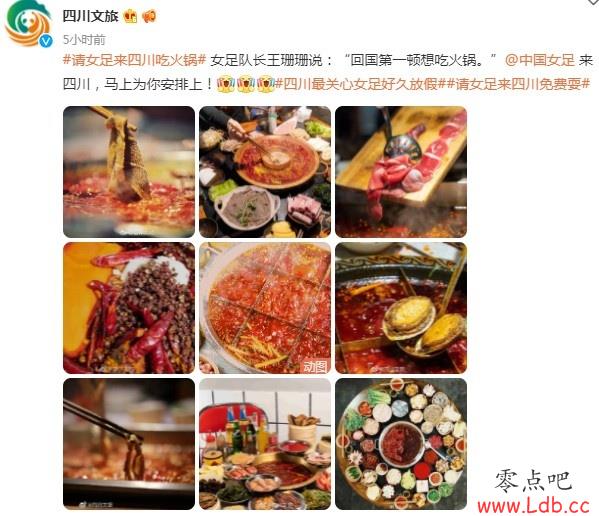This screenshot has height=516, width=599.
Task: Open the tripe on chopsticks photo
Action: [129, 171]
